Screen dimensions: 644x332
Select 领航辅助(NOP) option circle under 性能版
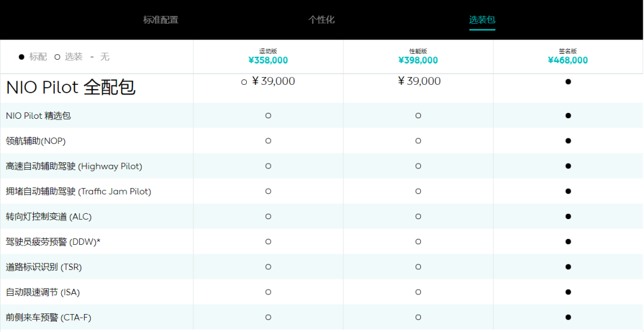coord(418,141)
